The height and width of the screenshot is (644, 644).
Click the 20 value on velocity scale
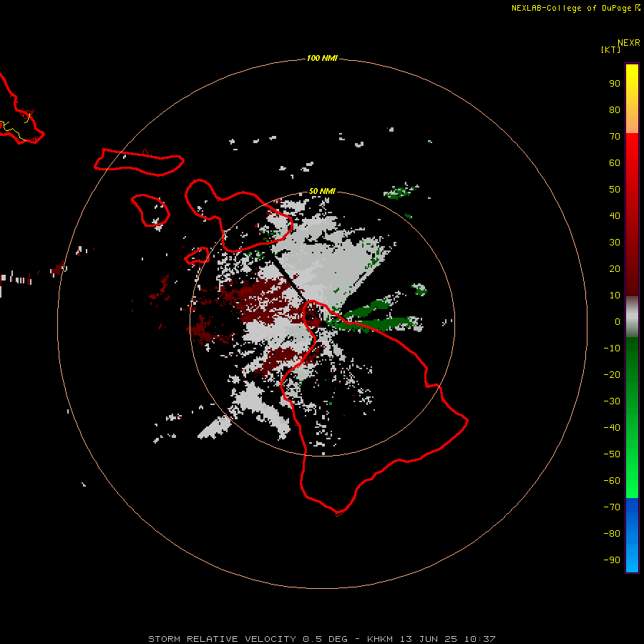(615, 269)
